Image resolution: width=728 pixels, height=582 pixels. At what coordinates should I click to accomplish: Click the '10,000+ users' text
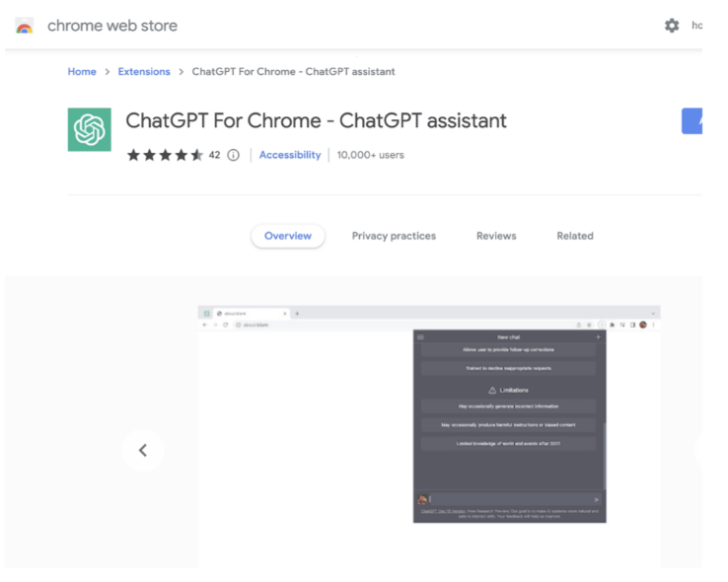click(x=371, y=155)
